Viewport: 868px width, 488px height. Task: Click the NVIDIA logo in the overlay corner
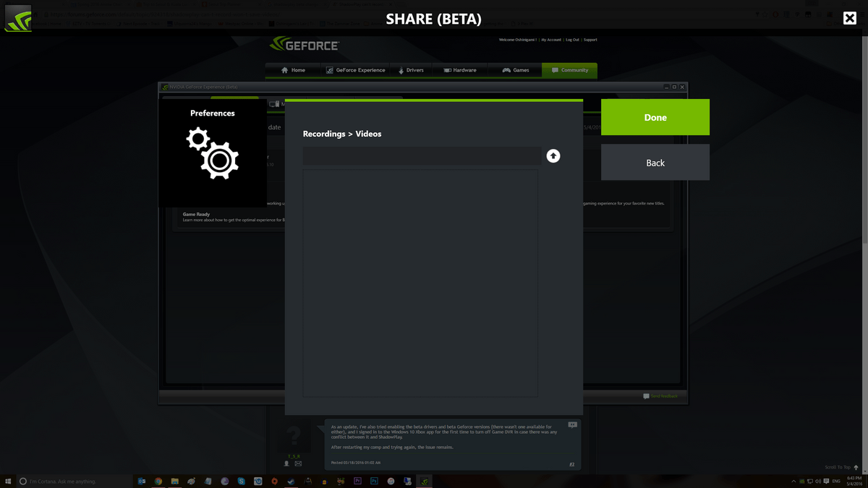coord(18,18)
